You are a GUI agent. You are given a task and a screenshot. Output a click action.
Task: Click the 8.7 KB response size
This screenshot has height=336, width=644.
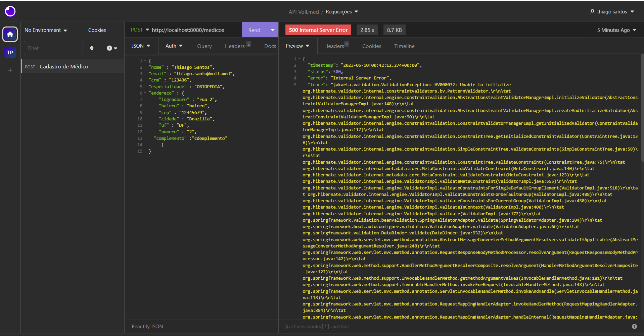[x=394, y=30]
